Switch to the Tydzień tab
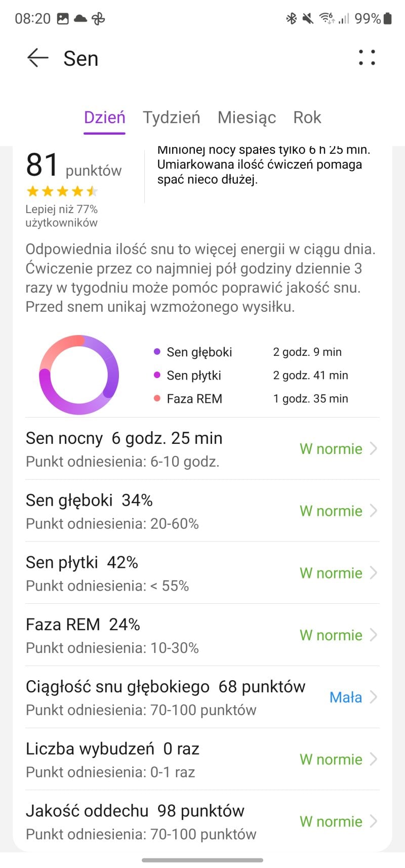This screenshot has height=868, width=405. click(x=171, y=117)
